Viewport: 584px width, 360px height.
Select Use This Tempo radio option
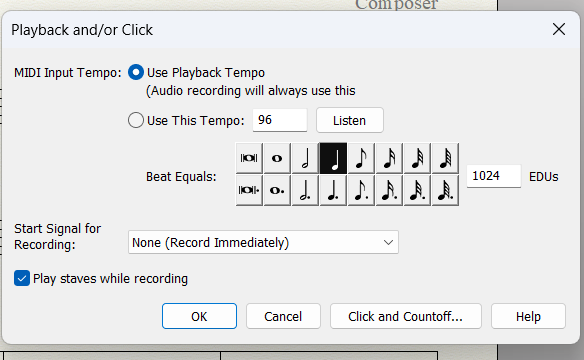[136, 120]
